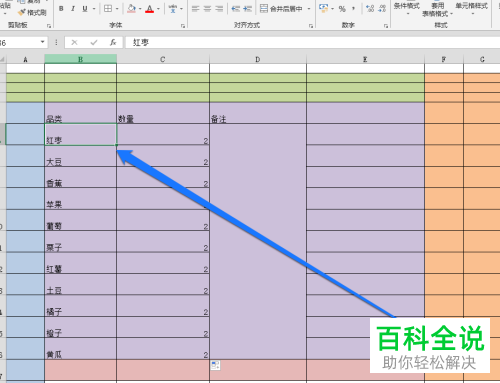
Task: Confirm formula bar entry (checkmark)
Action: 94,42
